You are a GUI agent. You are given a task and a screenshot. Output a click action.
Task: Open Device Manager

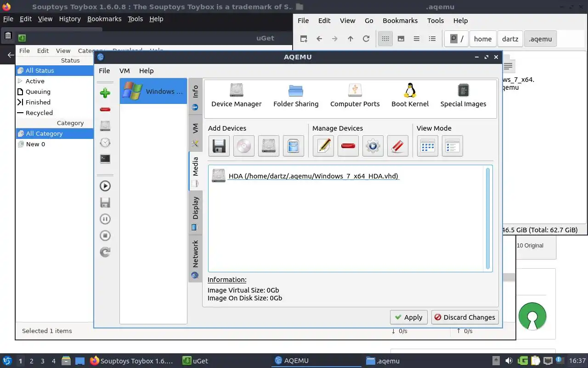[237, 96]
